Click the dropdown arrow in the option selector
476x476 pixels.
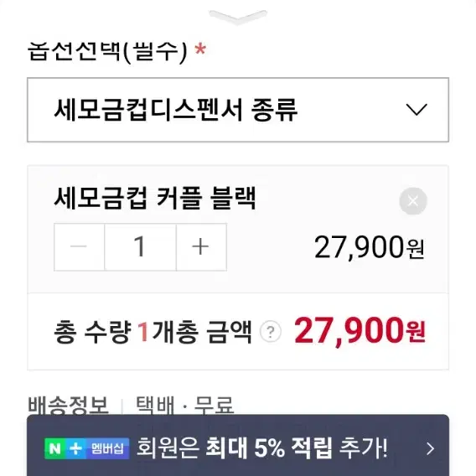coord(416,110)
